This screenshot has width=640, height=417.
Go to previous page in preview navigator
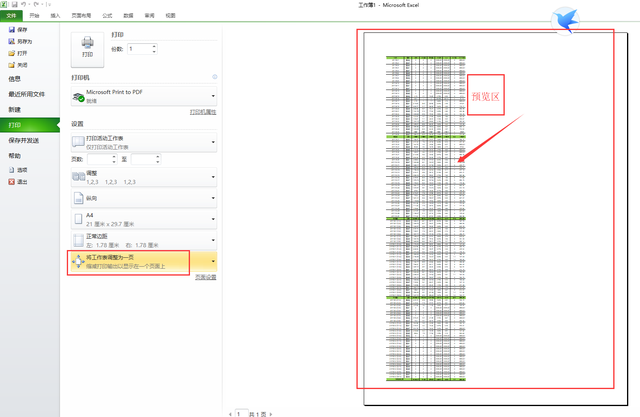(230, 414)
